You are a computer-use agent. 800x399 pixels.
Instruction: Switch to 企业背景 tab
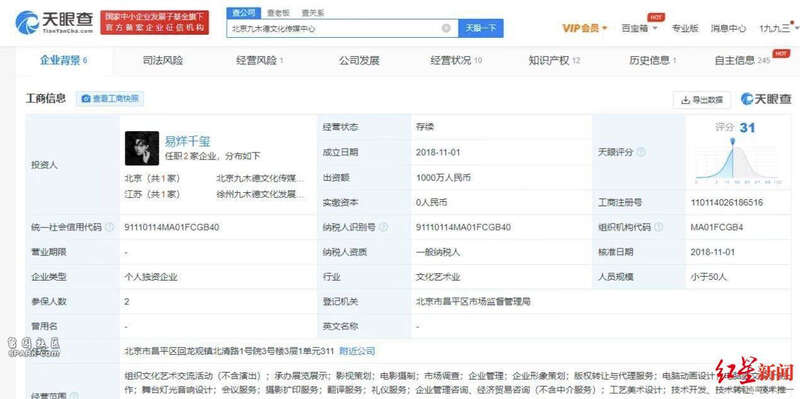[x=64, y=60]
